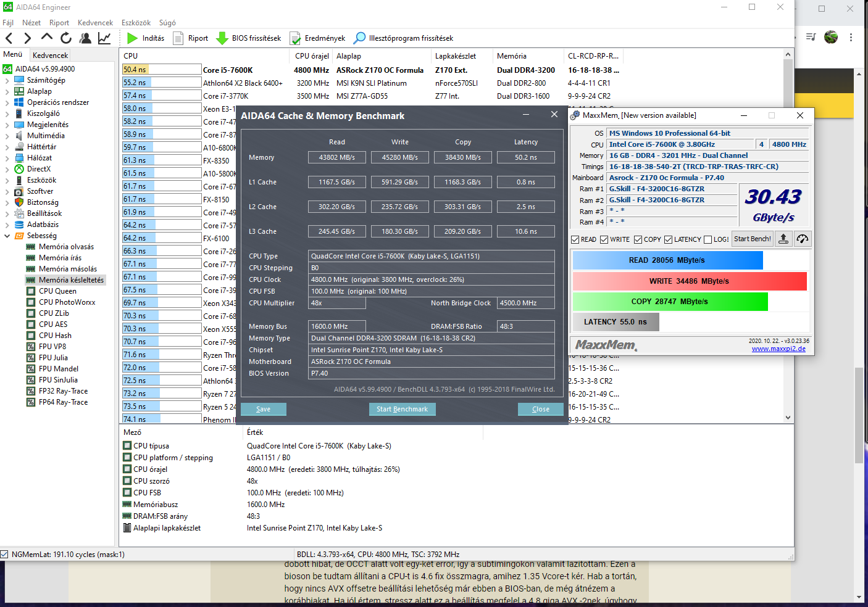Select the Számítógép tree icon

click(19, 80)
